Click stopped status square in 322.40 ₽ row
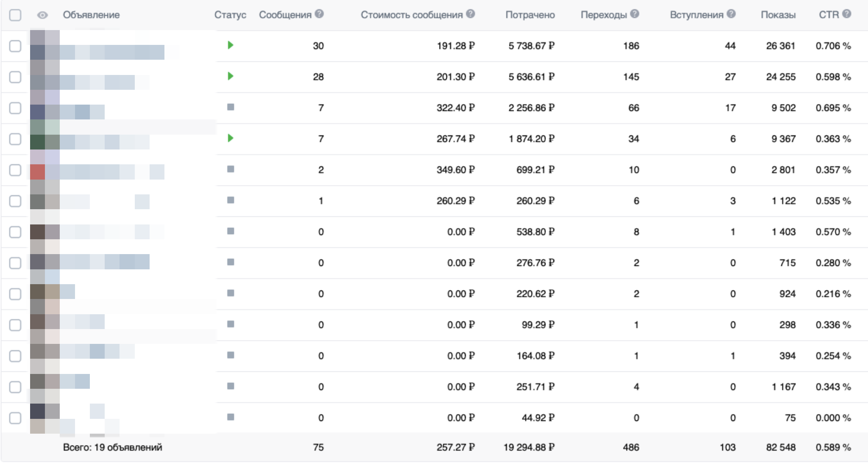 pyautogui.click(x=231, y=107)
